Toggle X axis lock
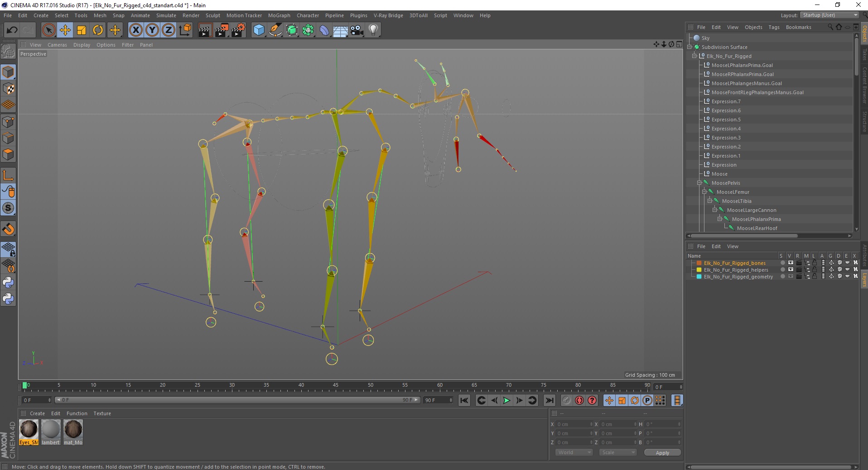Screen dimensions: 868x470 (135, 30)
